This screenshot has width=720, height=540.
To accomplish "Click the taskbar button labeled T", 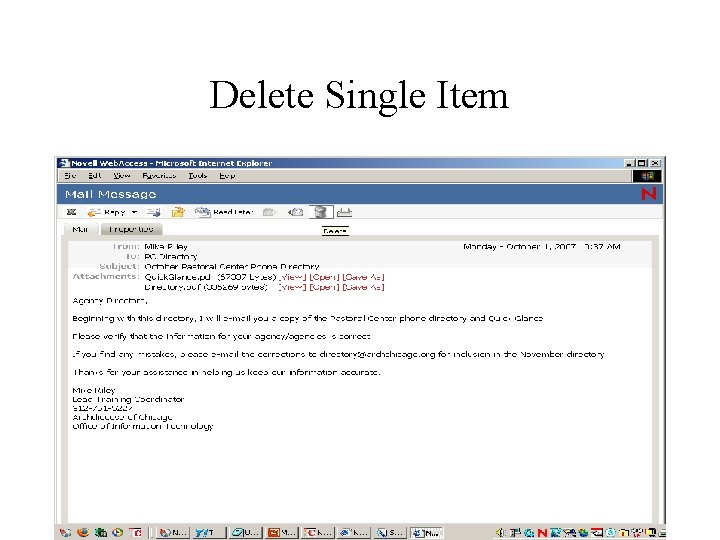I will coord(209,533).
